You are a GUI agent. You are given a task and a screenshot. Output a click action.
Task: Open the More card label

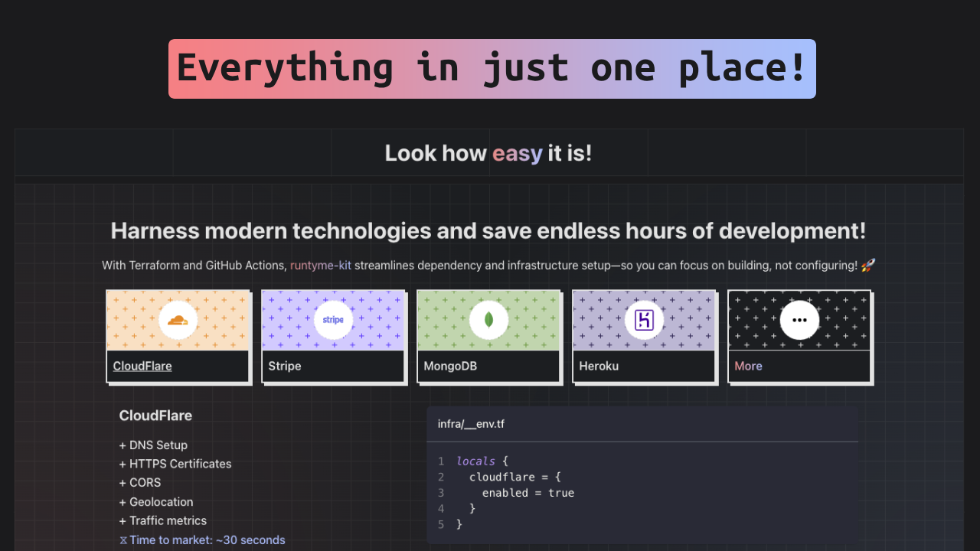748,366
